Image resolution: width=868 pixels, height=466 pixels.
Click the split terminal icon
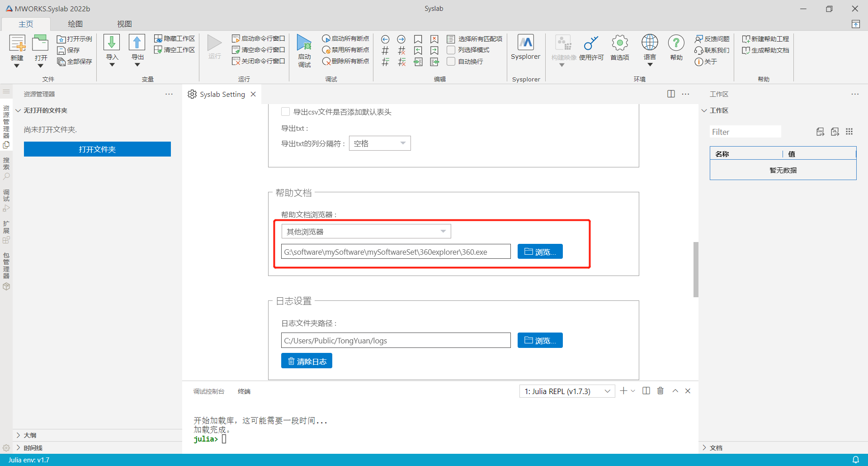click(x=646, y=391)
